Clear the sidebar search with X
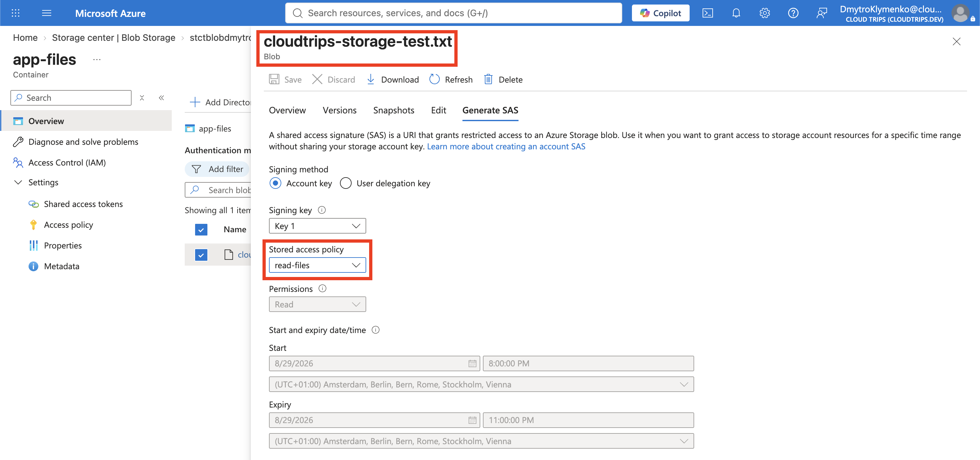 pos(142,98)
